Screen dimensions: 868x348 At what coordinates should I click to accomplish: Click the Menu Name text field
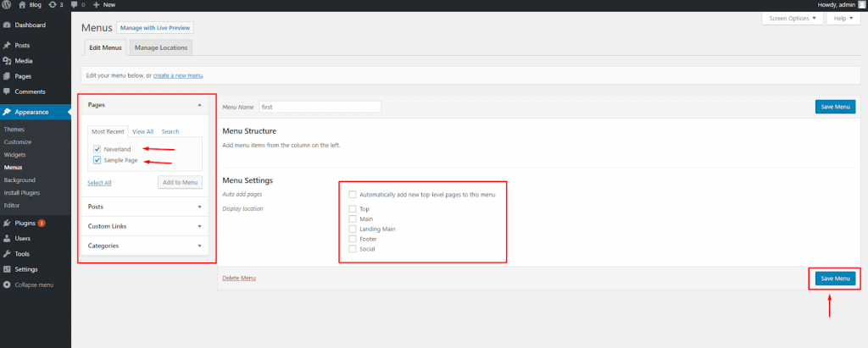[x=320, y=107]
